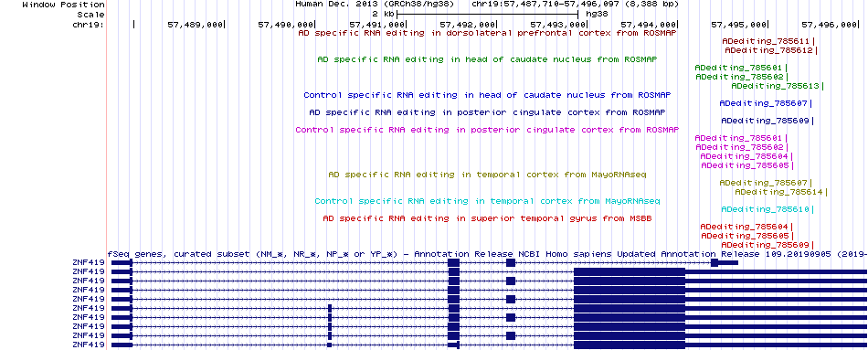Viewport: 868px width, 350px height.
Task: Open Control temporal cortex MayoRNAseq track title
Action: tap(487, 201)
